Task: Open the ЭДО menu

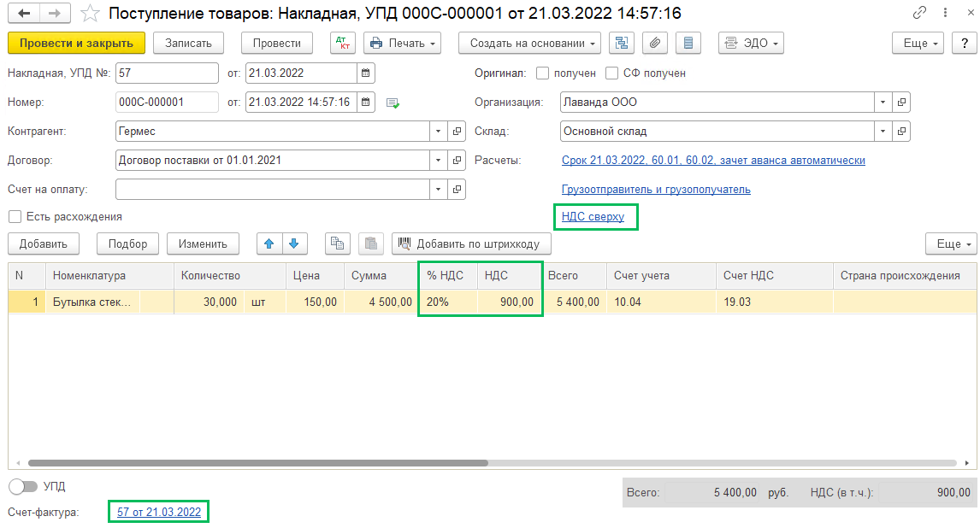Action: tap(751, 44)
